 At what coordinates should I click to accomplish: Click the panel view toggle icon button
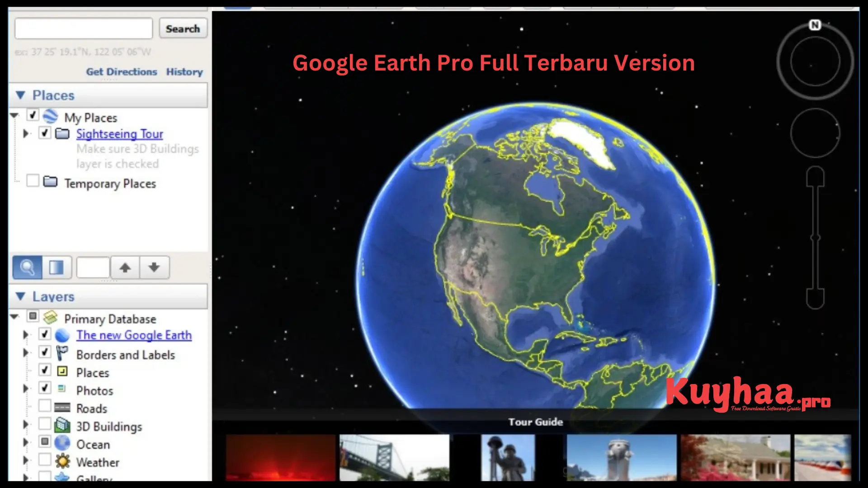point(57,267)
